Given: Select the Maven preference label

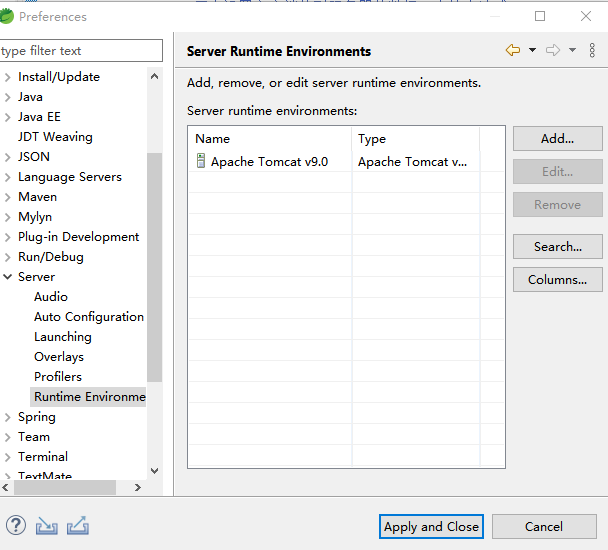Looking at the screenshot, I should [x=37, y=197].
